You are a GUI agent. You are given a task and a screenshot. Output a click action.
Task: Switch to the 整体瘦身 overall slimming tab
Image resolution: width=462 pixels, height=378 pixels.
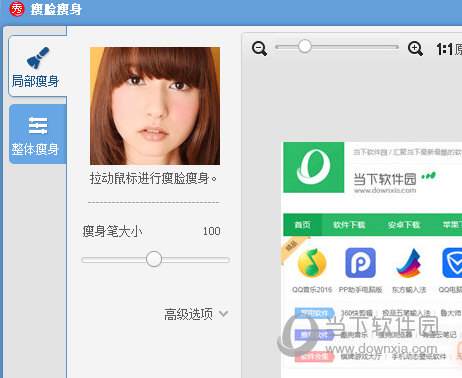point(38,134)
